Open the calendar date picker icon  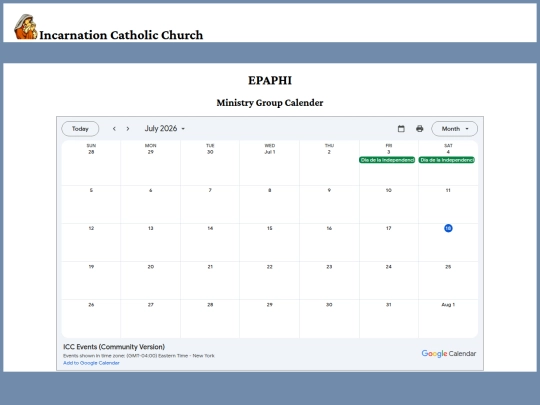pyautogui.click(x=401, y=129)
